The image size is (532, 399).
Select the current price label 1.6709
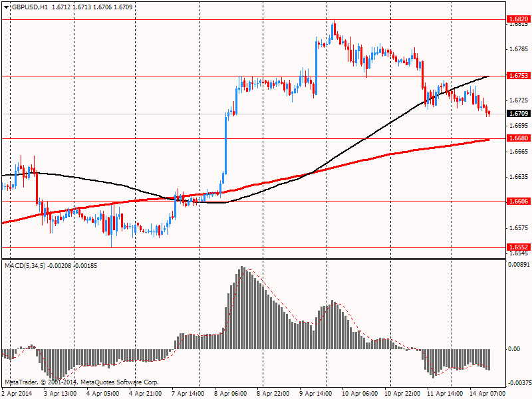point(518,113)
